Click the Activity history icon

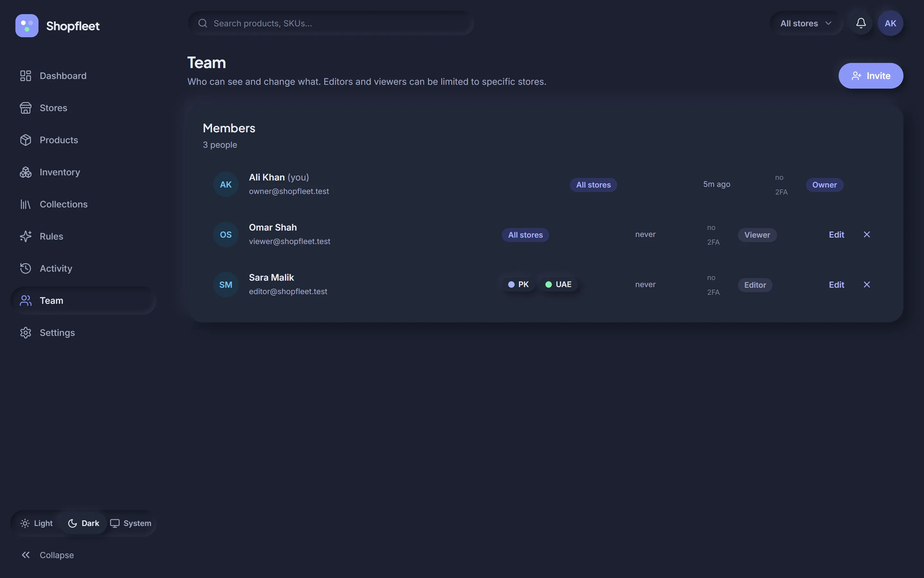26,268
